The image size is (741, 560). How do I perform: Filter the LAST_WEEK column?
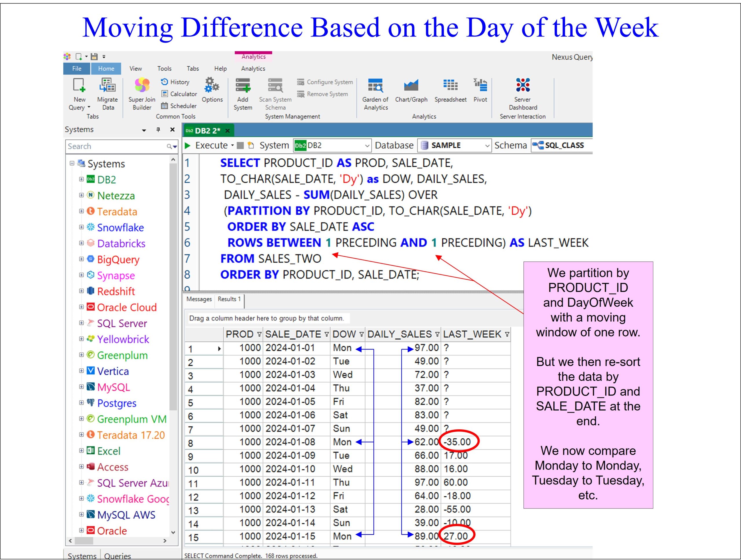point(507,334)
